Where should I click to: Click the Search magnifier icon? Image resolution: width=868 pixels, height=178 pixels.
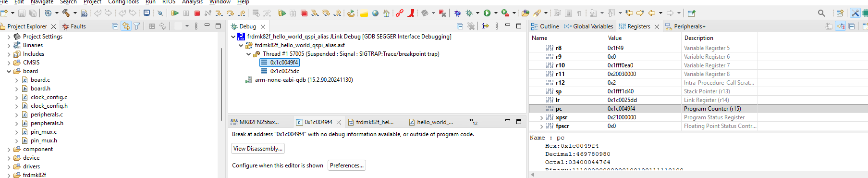(822, 13)
